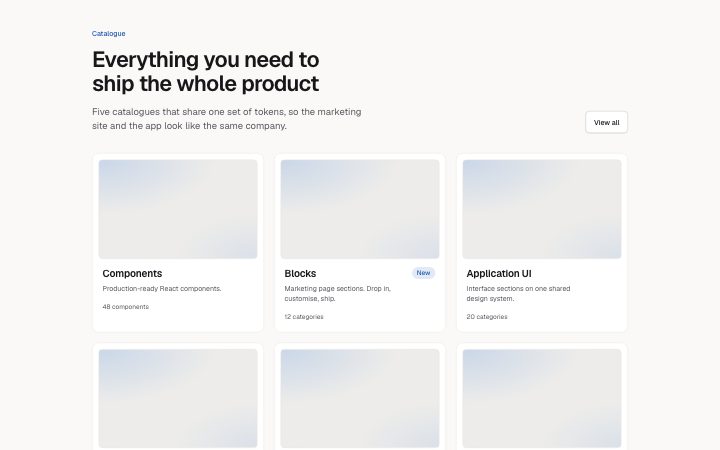
Task: Open the Components card thumbnail
Action: pos(178,209)
